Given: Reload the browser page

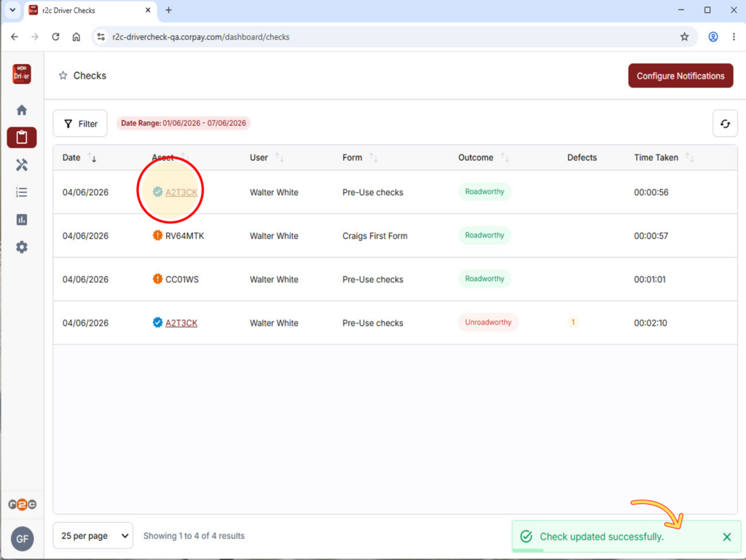Looking at the screenshot, I should (55, 36).
